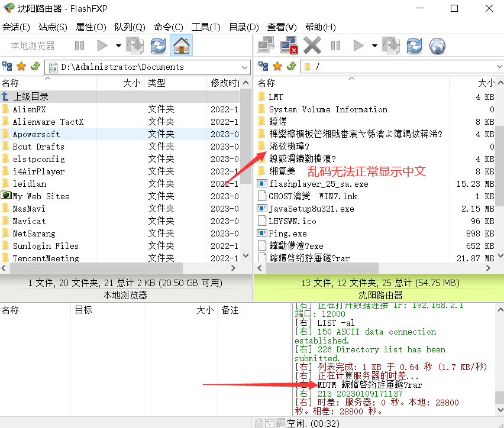Select remote file LHYSWN.ico

point(376,221)
